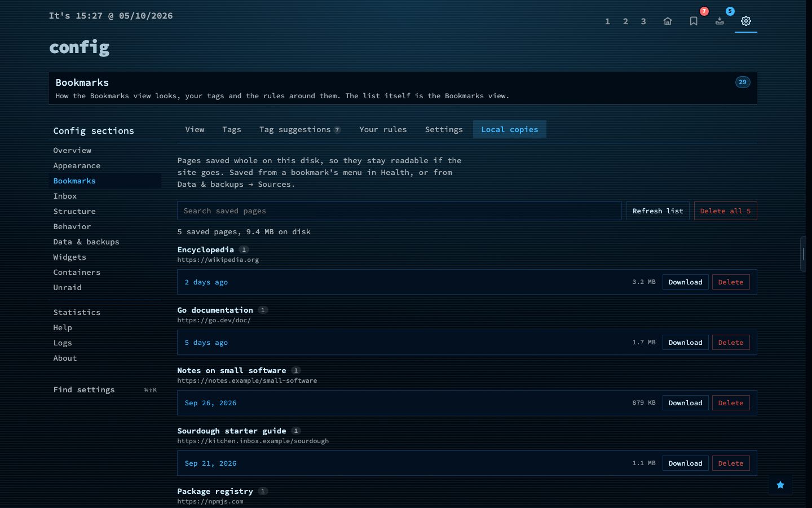Delete the Sourdough starter guide copy
812x508 pixels.
pos(731,463)
